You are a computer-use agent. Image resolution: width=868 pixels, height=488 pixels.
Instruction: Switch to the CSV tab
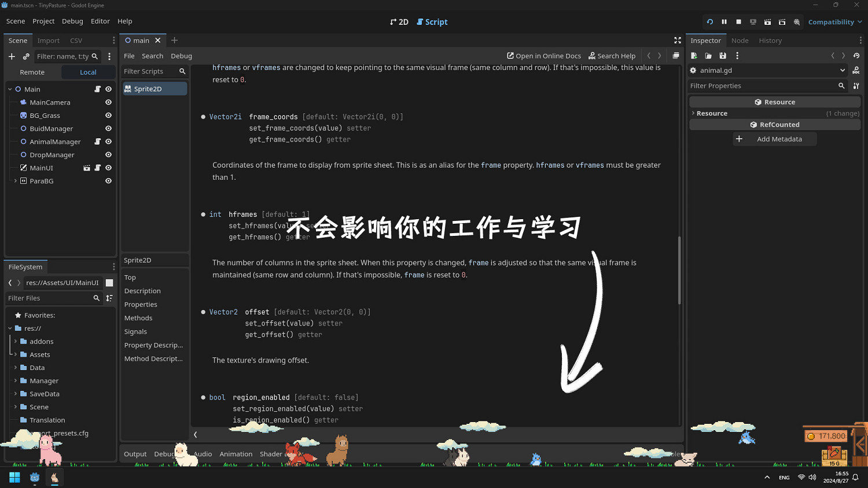tap(76, 40)
